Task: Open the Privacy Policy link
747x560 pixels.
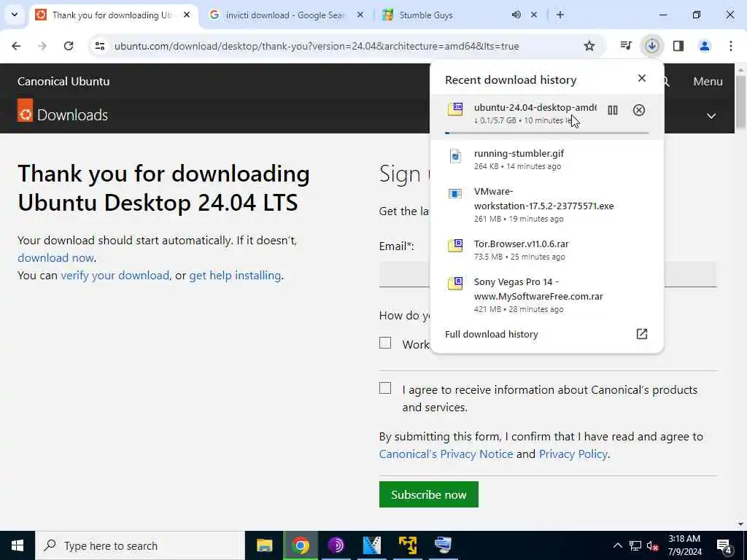Action: tap(573, 454)
